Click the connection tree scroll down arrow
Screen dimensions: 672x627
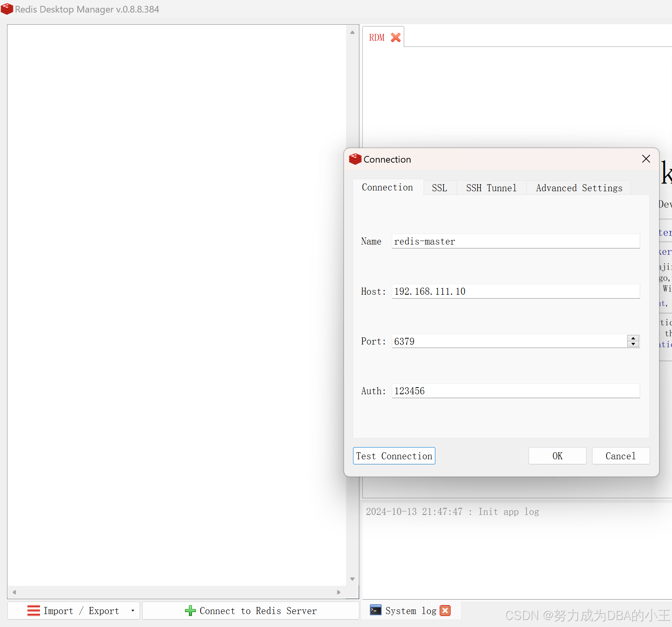(x=352, y=579)
